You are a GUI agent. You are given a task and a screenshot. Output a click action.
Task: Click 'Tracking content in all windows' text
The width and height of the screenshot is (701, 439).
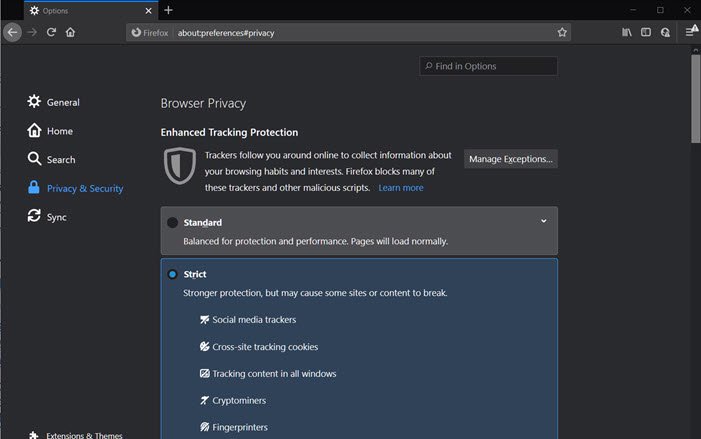click(x=274, y=374)
